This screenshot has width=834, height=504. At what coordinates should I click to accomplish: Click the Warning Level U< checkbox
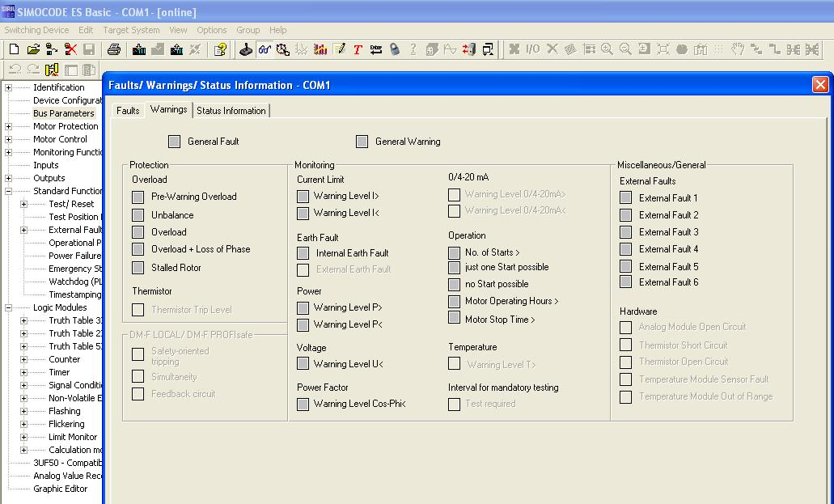pyautogui.click(x=303, y=364)
